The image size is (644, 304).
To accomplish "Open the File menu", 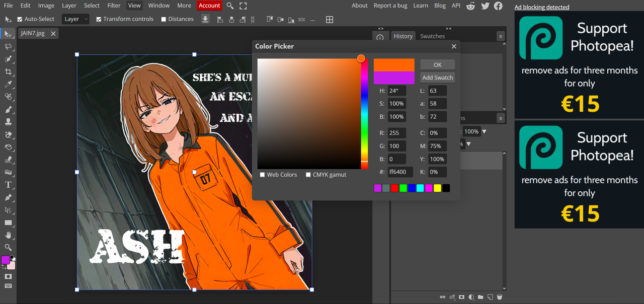I will tap(8, 6).
